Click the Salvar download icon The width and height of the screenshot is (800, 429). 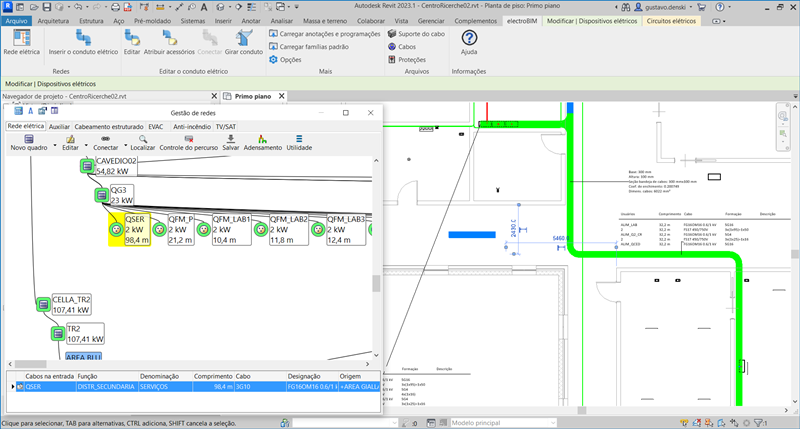231,139
